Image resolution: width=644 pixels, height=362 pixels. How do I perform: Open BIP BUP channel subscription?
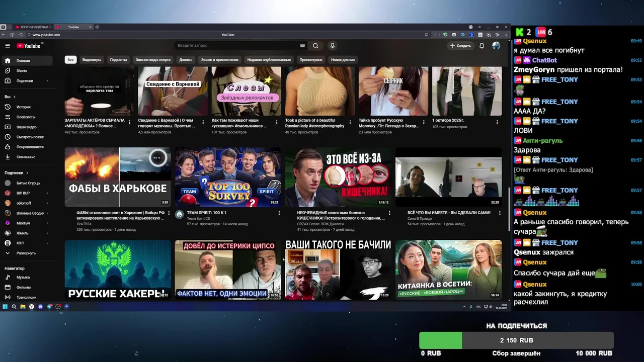(27, 193)
